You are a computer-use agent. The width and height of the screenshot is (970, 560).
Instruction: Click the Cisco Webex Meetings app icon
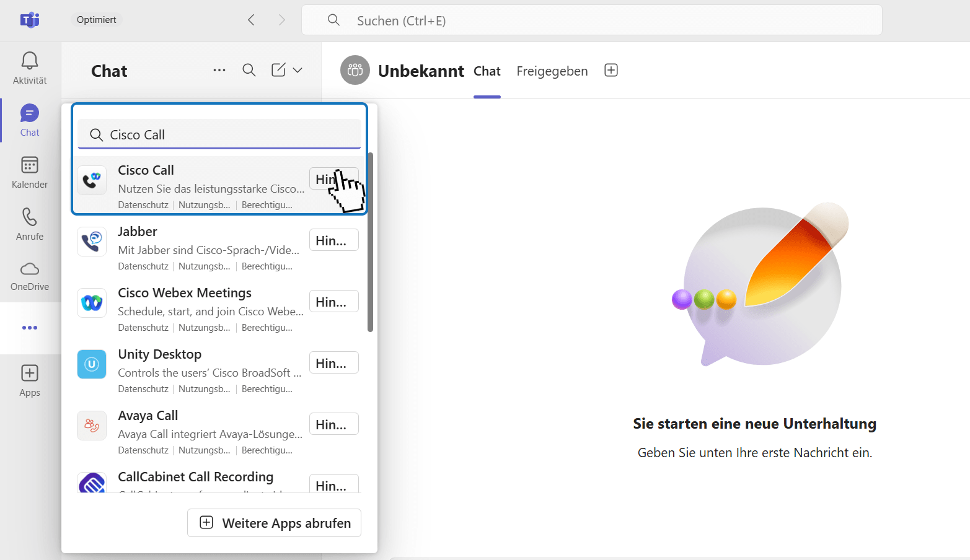(92, 303)
